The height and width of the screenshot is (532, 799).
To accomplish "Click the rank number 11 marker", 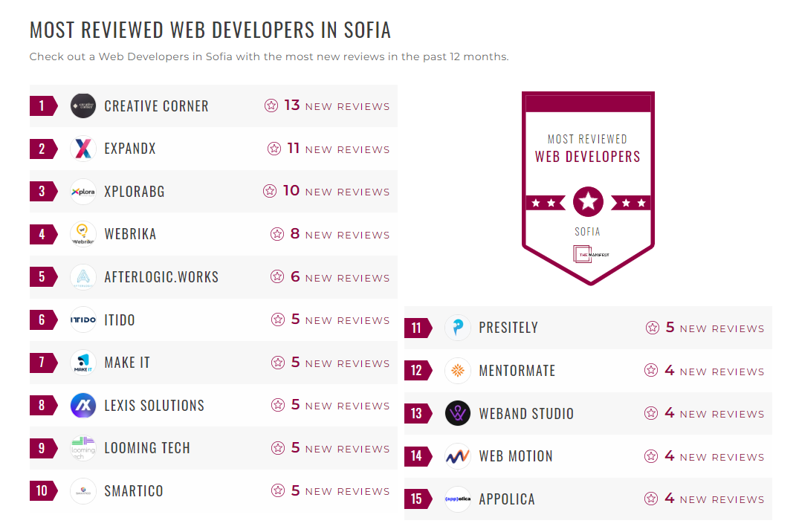I will click(417, 328).
